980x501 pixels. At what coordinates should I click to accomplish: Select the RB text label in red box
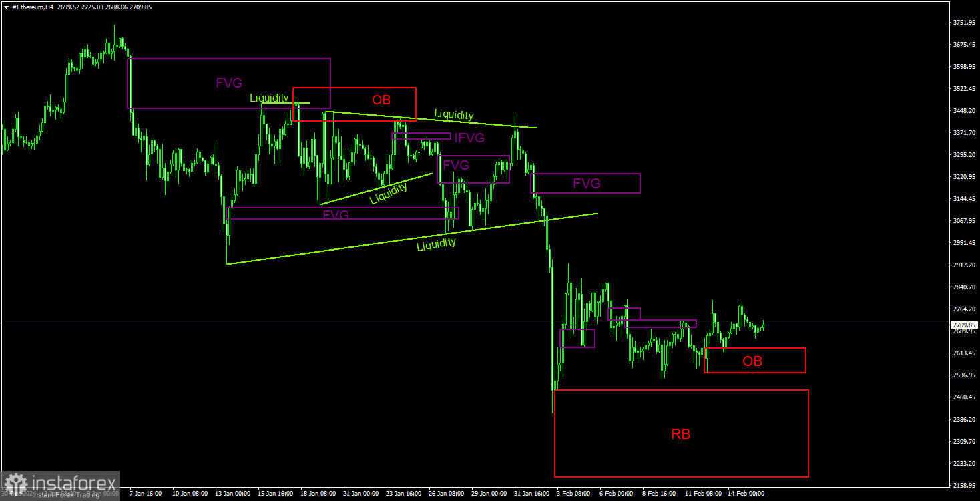pyautogui.click(x=681, y=434)
